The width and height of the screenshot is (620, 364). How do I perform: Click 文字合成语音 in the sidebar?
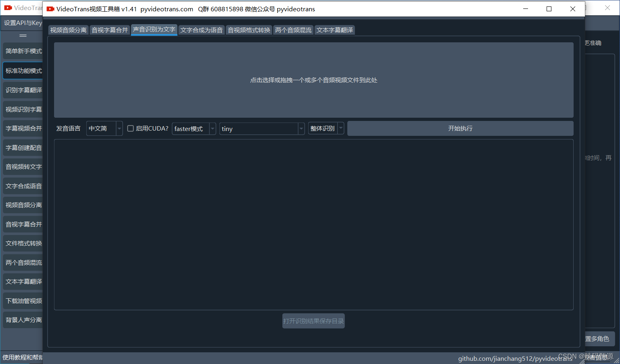tap(23, 186)
